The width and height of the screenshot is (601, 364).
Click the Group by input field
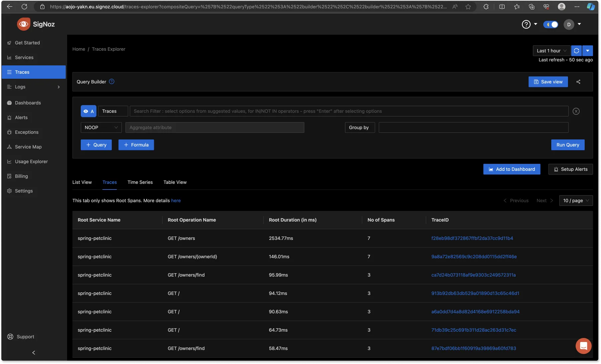pyautogui.click(x=474, y=127)
